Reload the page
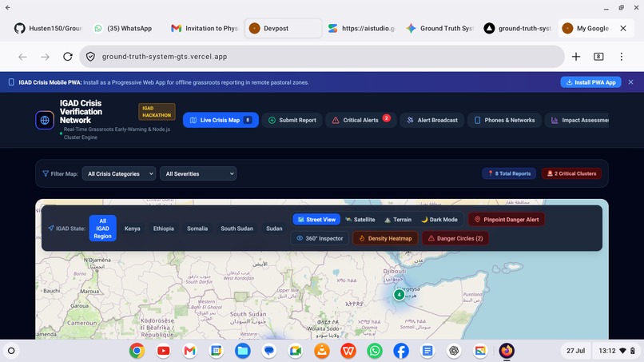The height and width of the screenshot is (362, 644). click(68, 56)
